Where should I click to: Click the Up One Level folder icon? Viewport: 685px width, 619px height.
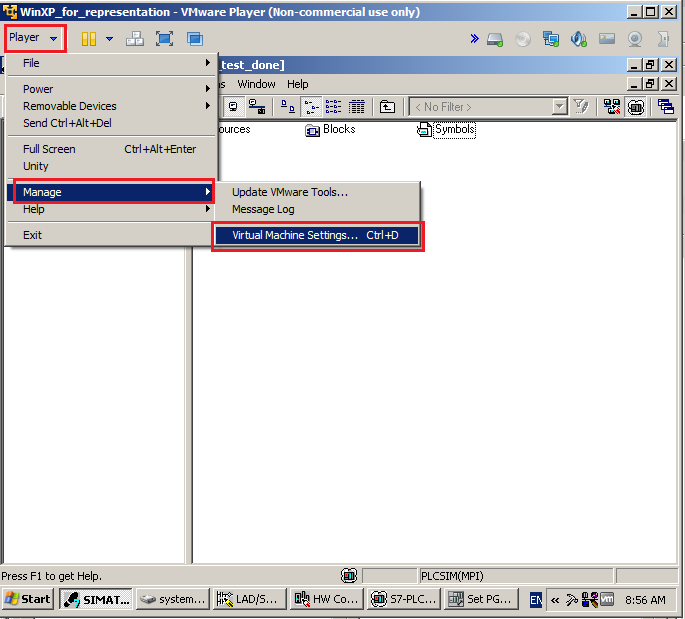tap(387, 107)
